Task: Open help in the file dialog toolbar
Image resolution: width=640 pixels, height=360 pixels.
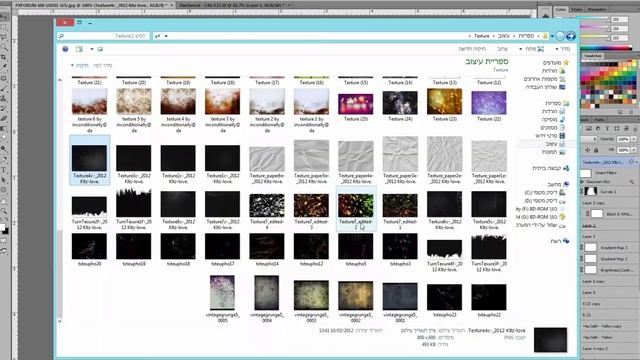Action: 65,49
